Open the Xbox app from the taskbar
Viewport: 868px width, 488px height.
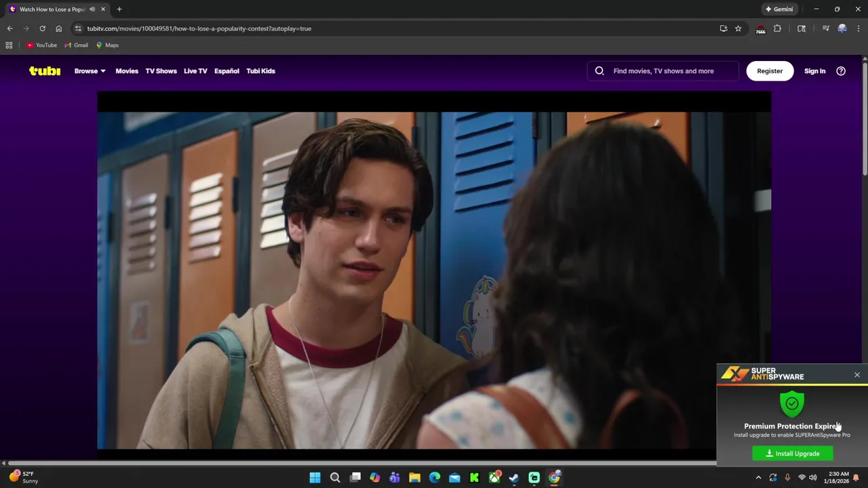[494, 478]
